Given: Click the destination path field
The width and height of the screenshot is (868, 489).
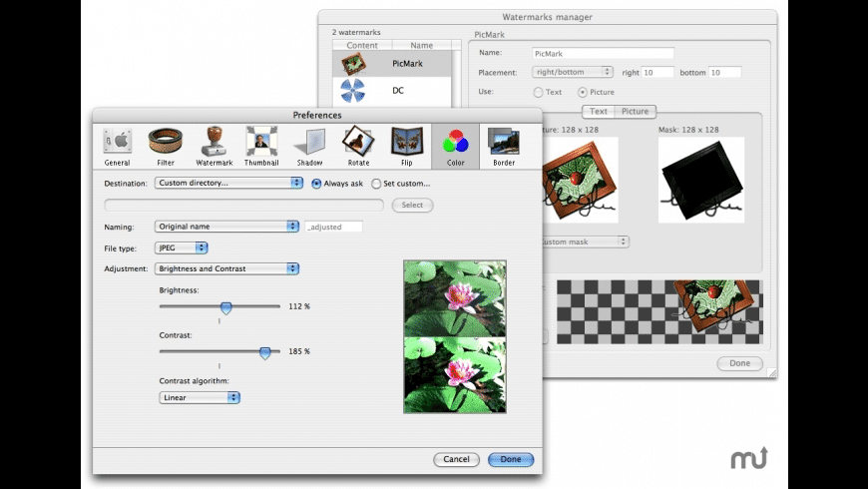Looking at the screenshot, I should [x=243, y=205].
